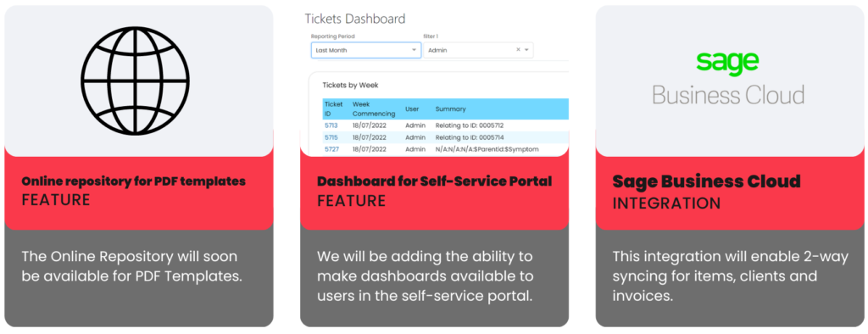Click the Summary column header
The width and height of the screenshot is (868, 334).
tap(451, 109)
